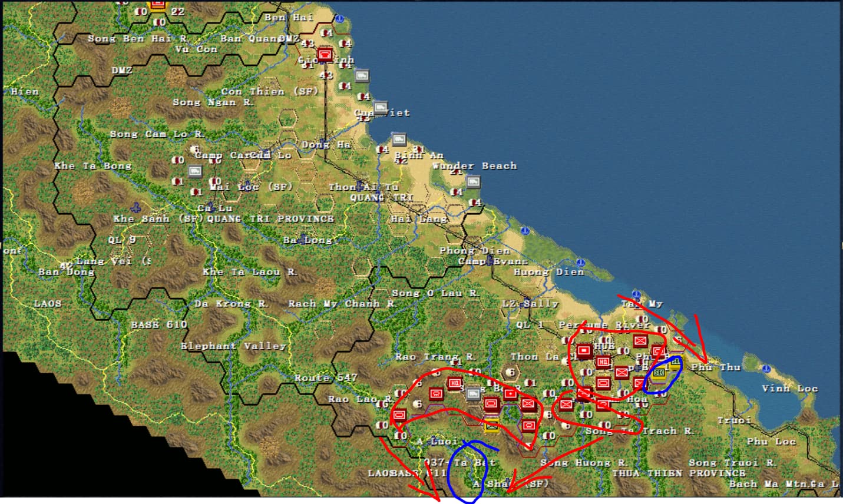
Task: Click the "Huong Dien" label
Action: point(549,271)
